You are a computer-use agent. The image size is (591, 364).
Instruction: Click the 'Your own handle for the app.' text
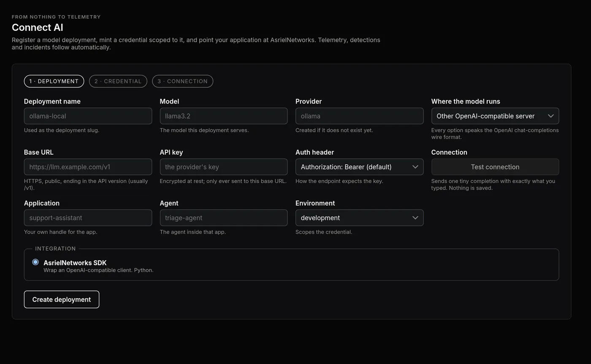click(61, 232)
